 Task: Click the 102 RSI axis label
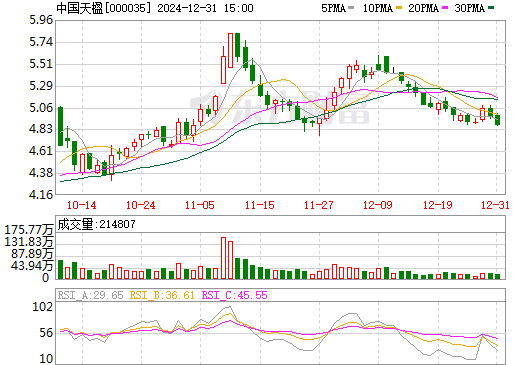point(43,307)
